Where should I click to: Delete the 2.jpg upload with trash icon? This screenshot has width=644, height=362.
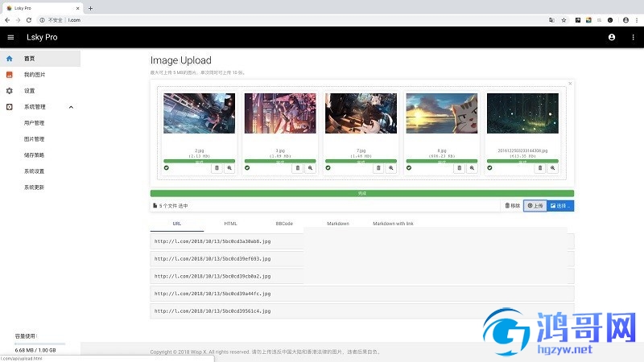pyautogui.click(x=217, y=168)
